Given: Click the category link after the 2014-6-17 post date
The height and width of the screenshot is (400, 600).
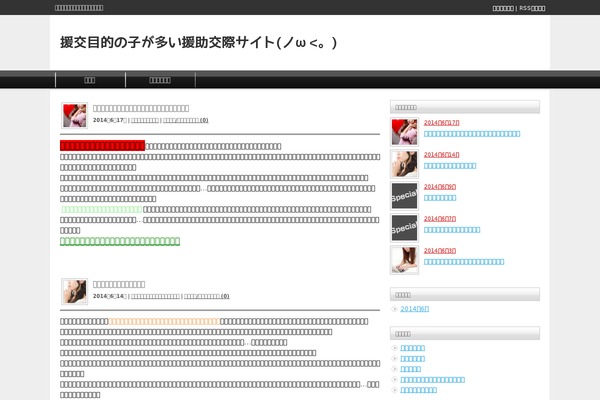Looking at the screenshot, I should (x=145, y=120).
